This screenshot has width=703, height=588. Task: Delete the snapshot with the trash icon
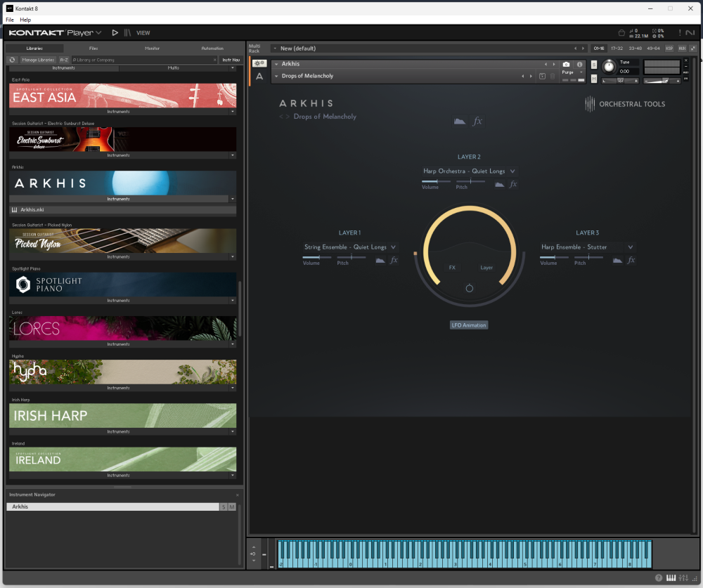pos(553,76)
